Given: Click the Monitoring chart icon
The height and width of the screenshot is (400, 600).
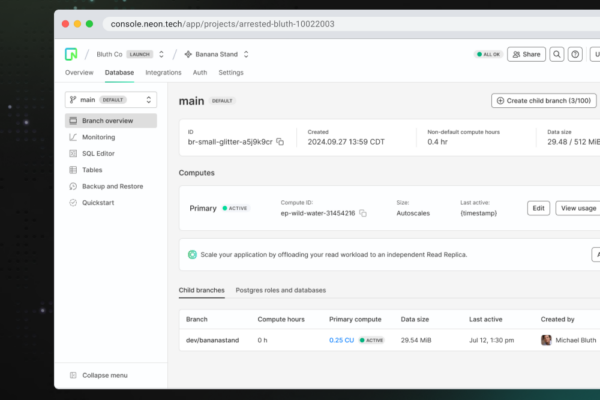Looking at the screenshot, I should tap(73, 137).
